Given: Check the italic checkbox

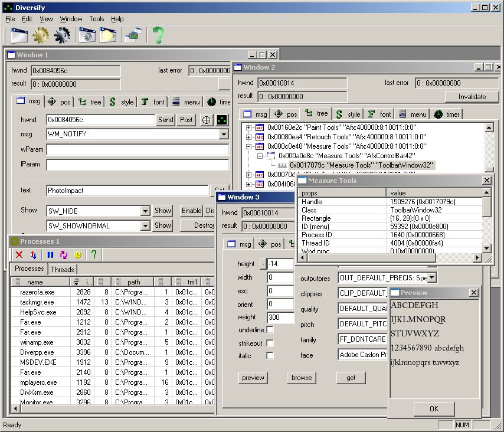Looking at the screenshot, I should pyautogui.click(x=270, y=356).
